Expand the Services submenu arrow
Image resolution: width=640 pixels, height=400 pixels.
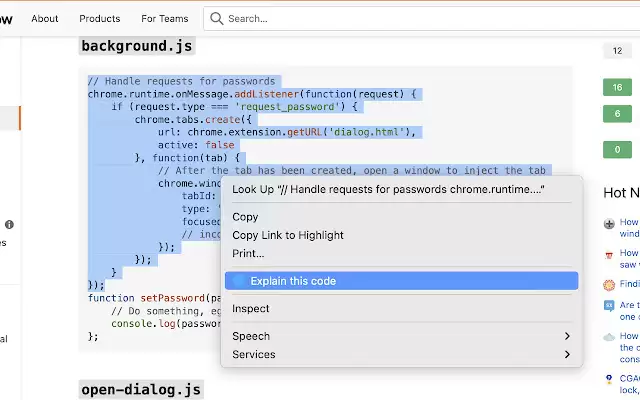coord(567,354)
